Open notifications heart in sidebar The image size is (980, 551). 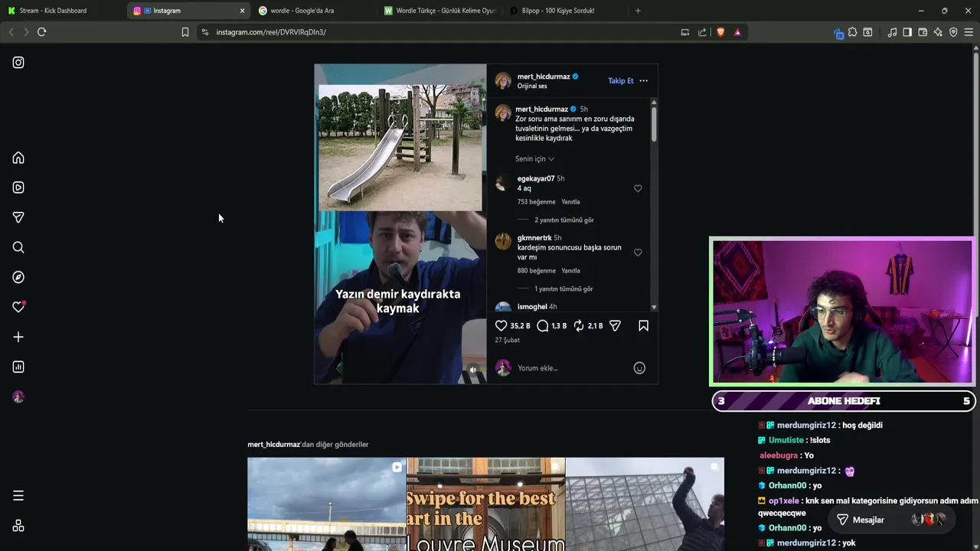click(18, 307)
